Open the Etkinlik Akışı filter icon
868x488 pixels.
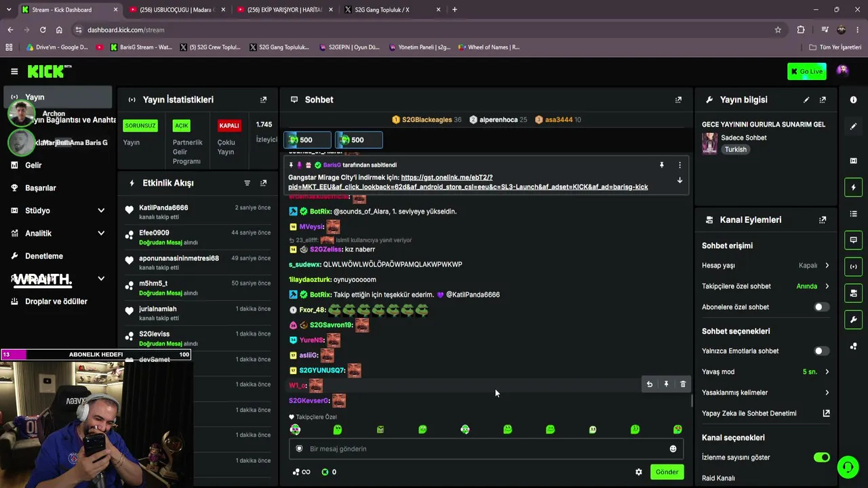[x=247, y=183]
